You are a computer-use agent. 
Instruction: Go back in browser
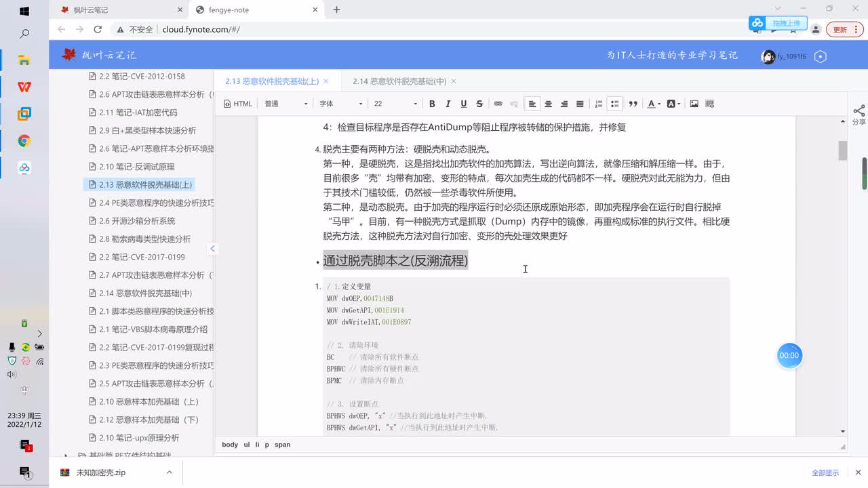pyautogui.click(x=62, y=30)
